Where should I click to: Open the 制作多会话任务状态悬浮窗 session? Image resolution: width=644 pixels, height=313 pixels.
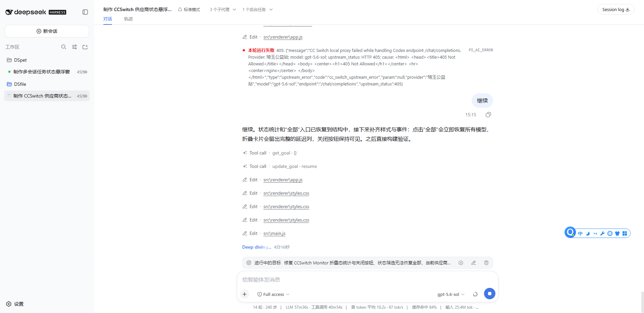click(47, 72)
